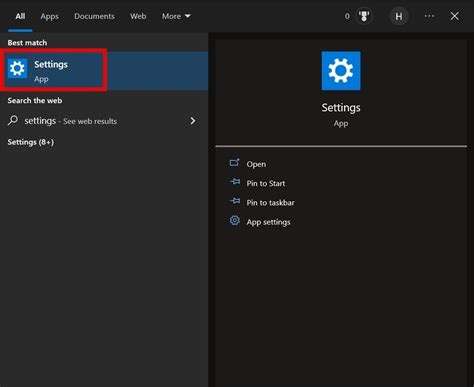Click the gear icon beside App settings
Image resolution: width=474 pixels, height=387 pixels.
pos(235,220)
